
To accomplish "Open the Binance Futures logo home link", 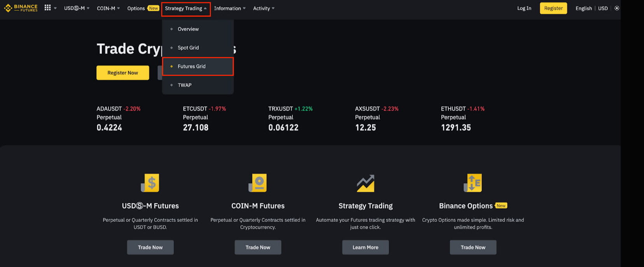I will pyautogui.click(x=21, y=8).
